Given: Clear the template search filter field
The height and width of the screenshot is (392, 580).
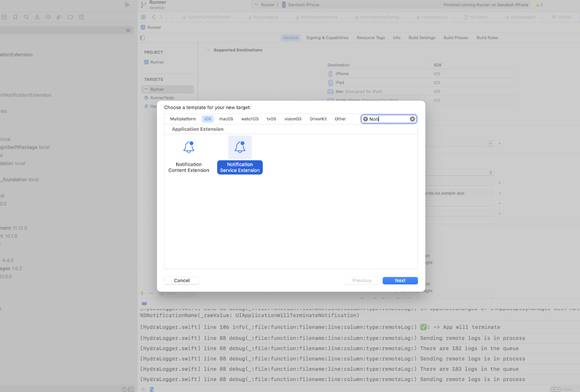Looking at the screenshot, I should [412, 119].
